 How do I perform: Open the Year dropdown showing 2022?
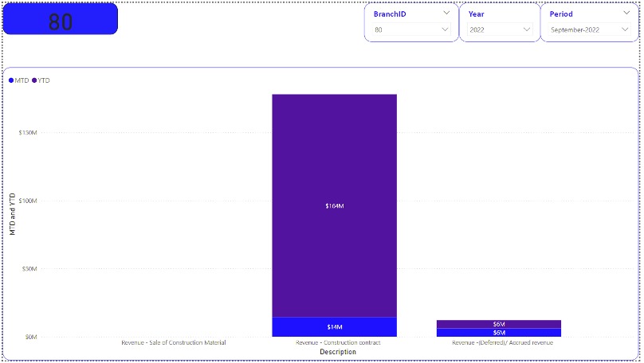point(500,29)
